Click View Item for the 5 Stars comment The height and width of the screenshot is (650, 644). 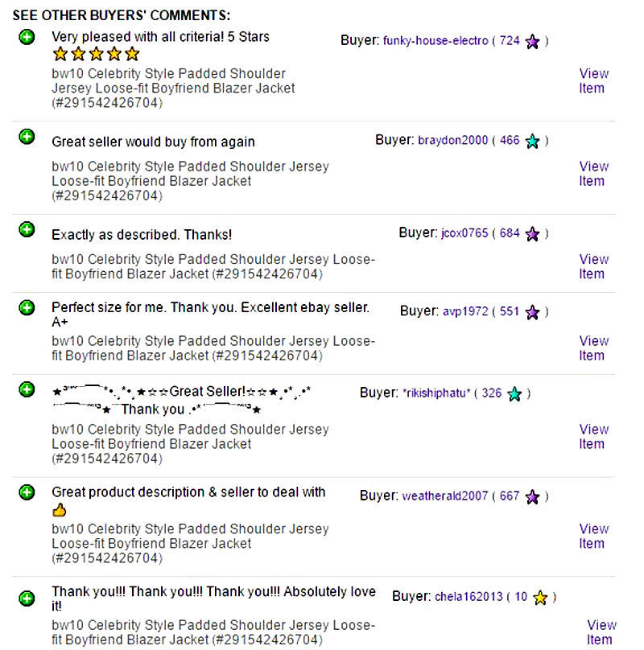pos(594,80)
